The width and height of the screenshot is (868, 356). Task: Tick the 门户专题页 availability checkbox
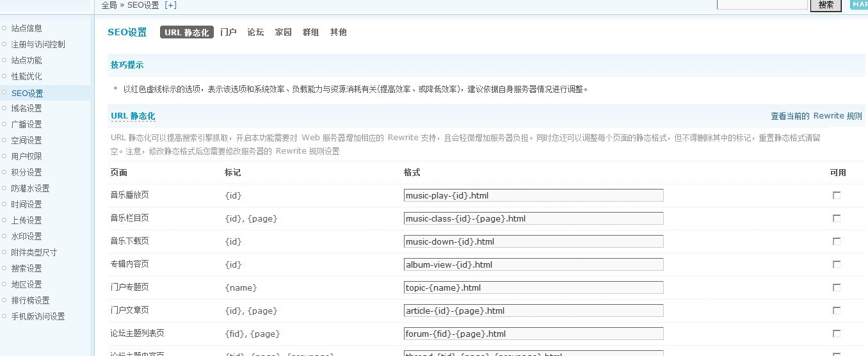pos(836,287)
